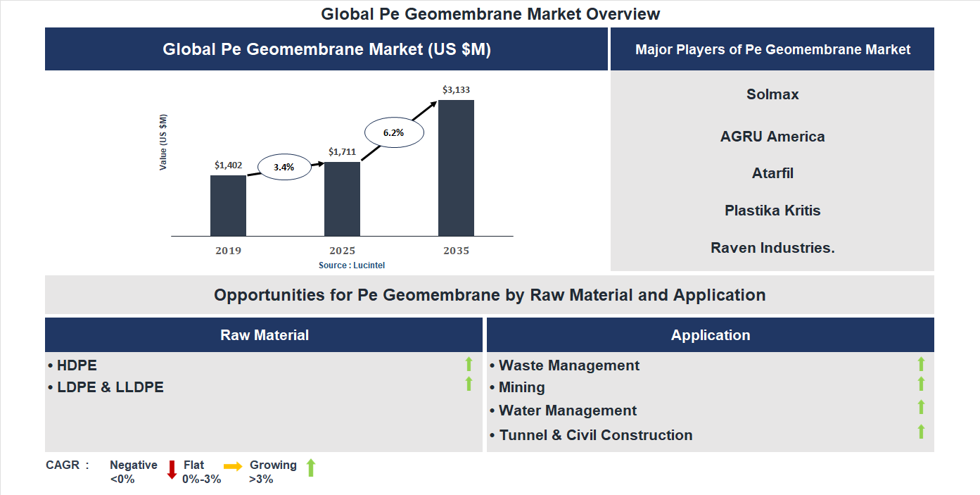Click the AGRU America listing
Viewport: 980px width, 495px height.
point(772,137)
